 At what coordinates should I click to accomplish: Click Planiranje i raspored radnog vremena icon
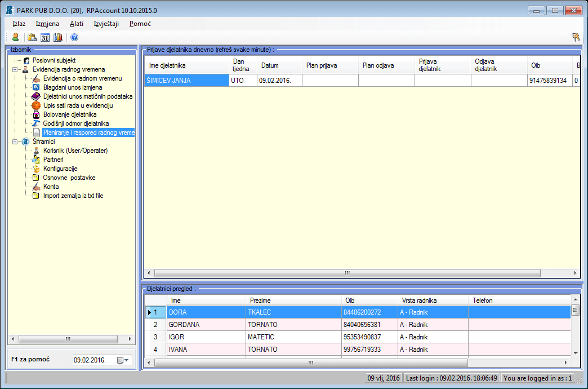click(x=37, y=132)
